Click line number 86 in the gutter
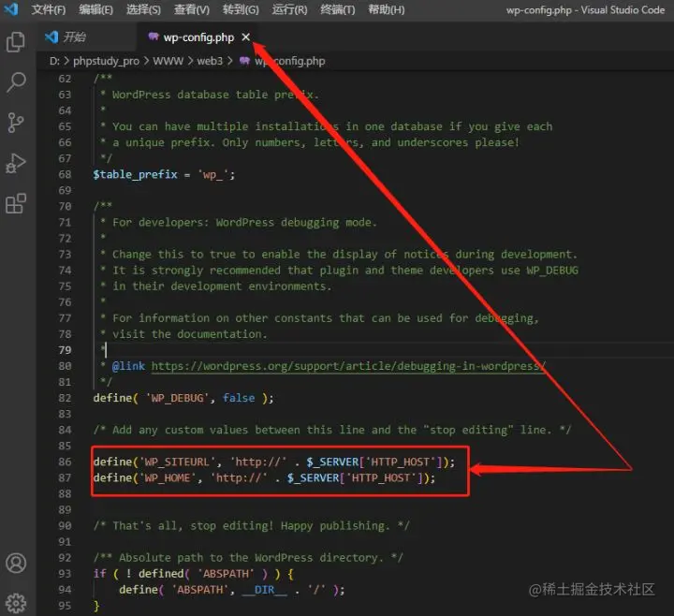The image size is (674, 616). (x=65, y=462)
